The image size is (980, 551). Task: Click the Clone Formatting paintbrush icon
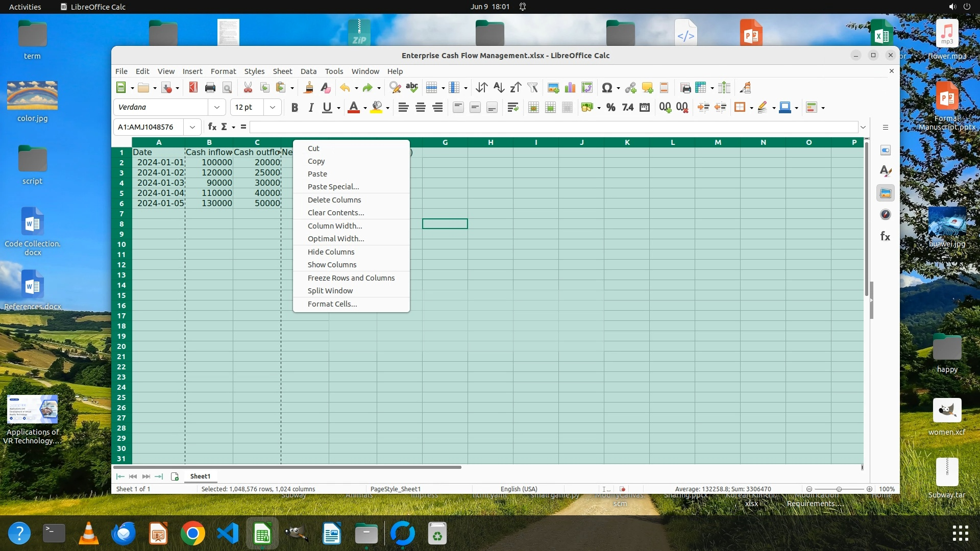pos(308,88)
